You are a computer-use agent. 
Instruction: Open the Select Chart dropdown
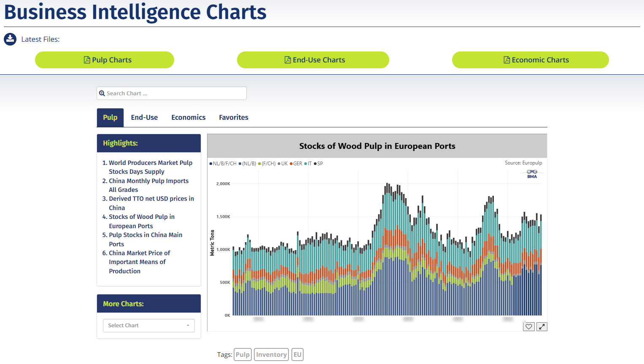click(148, 326)
